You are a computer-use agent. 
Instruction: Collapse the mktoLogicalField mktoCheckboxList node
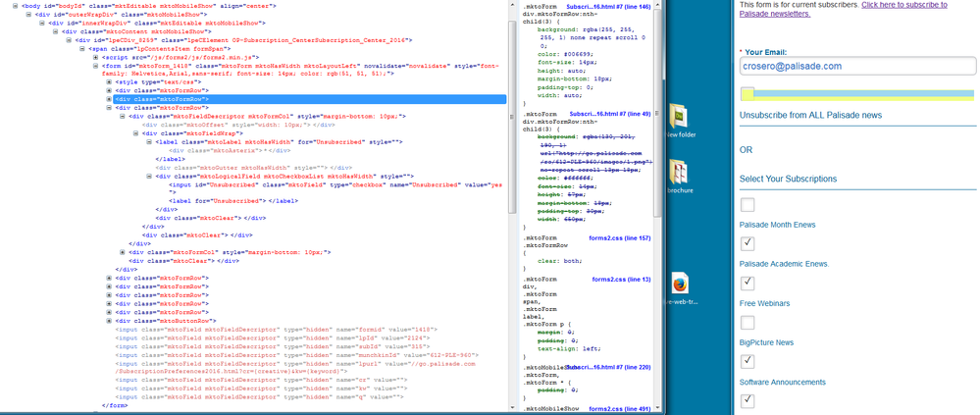pos(149,177)
